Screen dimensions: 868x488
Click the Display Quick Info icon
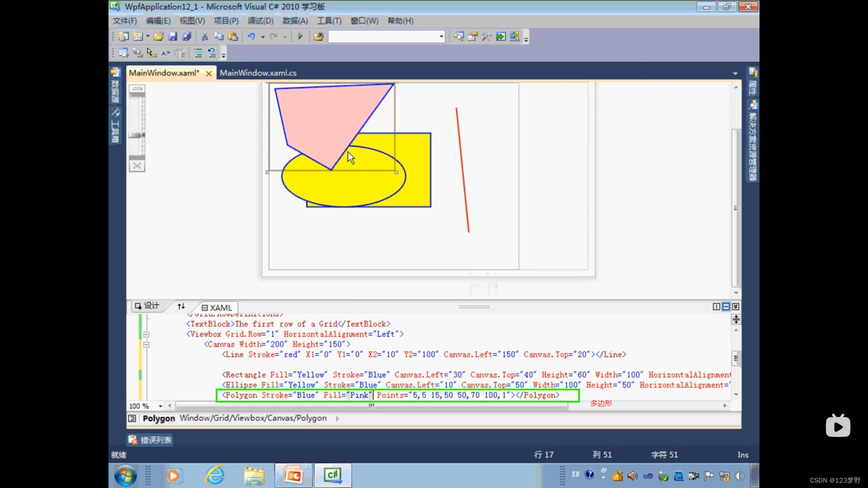click(151, 53)
